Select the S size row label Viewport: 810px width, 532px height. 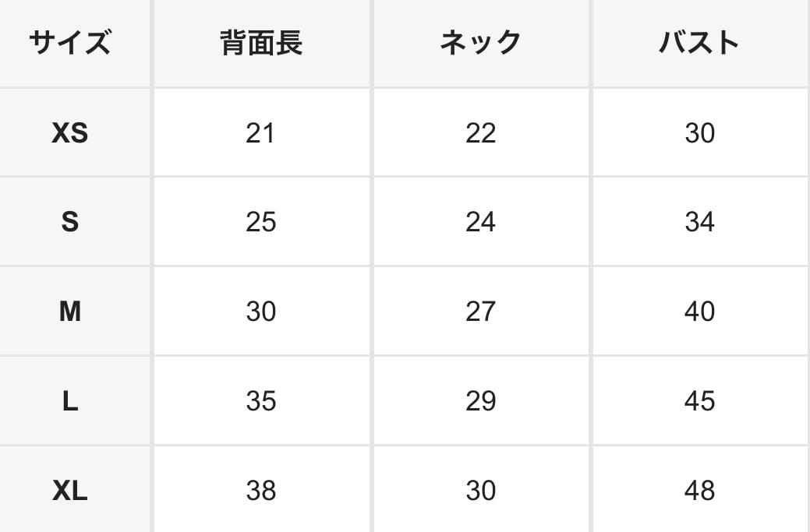click(x=70, y=223)
